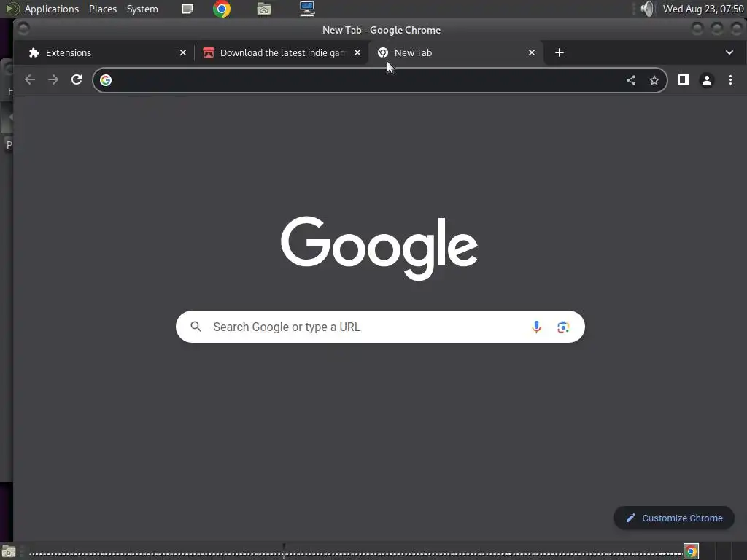Viewport: 747px width, 560px height.
Task: Open the profile avatar menu
Action: (706, 80)
